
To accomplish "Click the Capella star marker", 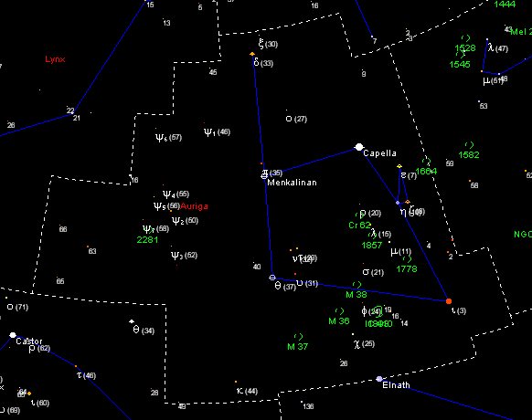I will click(x=359, y=147).
